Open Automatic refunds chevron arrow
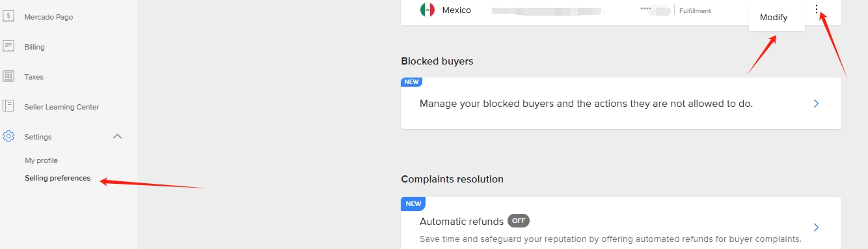This screenshot has width=868, height=249. [817, 227]
